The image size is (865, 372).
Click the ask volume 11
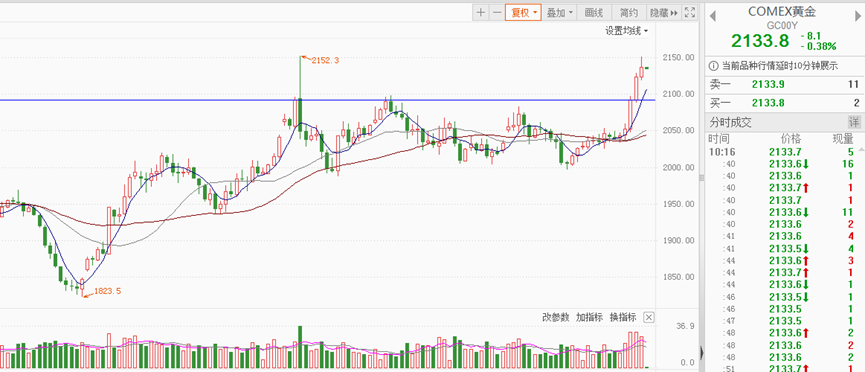854,84
